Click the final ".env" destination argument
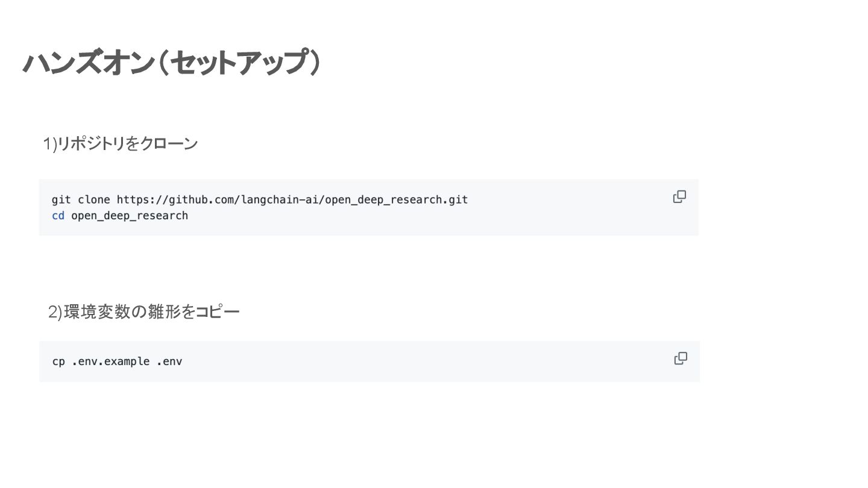 click(x=169, y=361)
